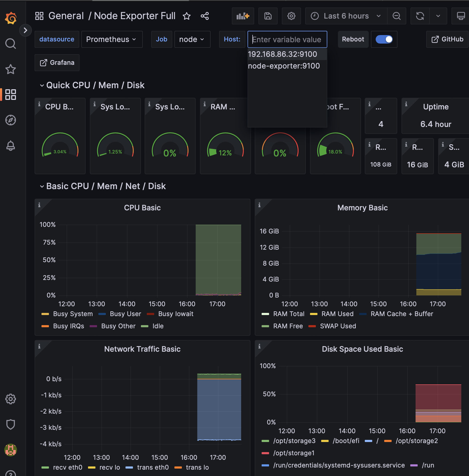Open the Prometheus datasource dropdown
Image resolution: width=469 pixels, height=476 pixels.
pos(112,39)
